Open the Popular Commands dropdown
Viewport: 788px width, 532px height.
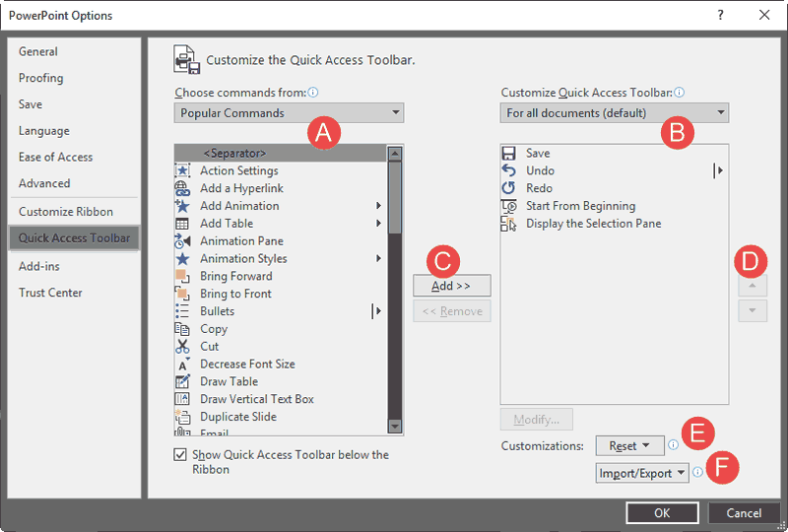289,112
